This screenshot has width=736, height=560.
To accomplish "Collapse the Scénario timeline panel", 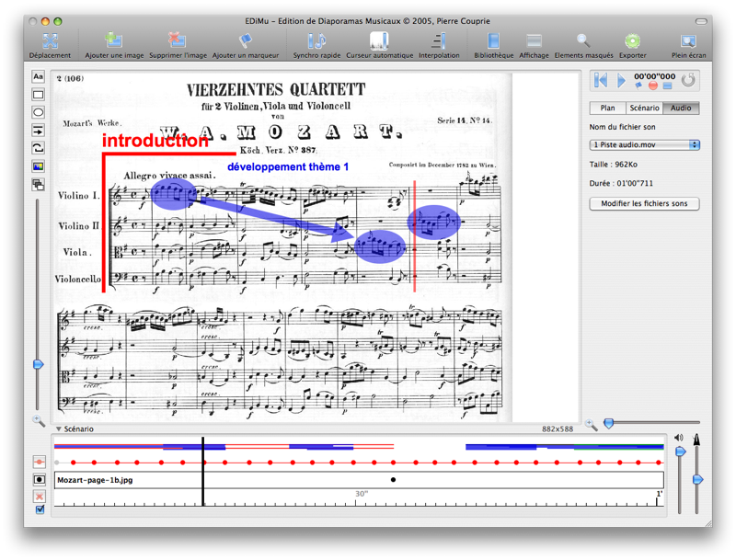I will point(59,429).
